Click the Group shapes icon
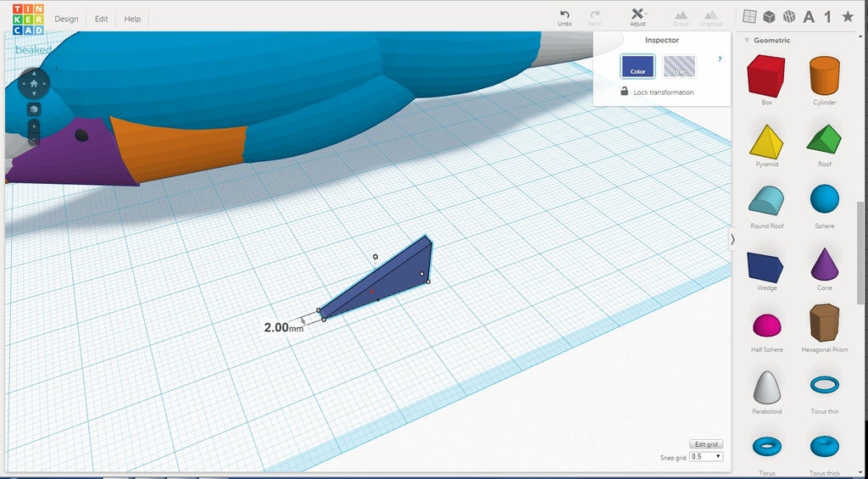This screenshot has width=868, height=479. coord(681,18)
